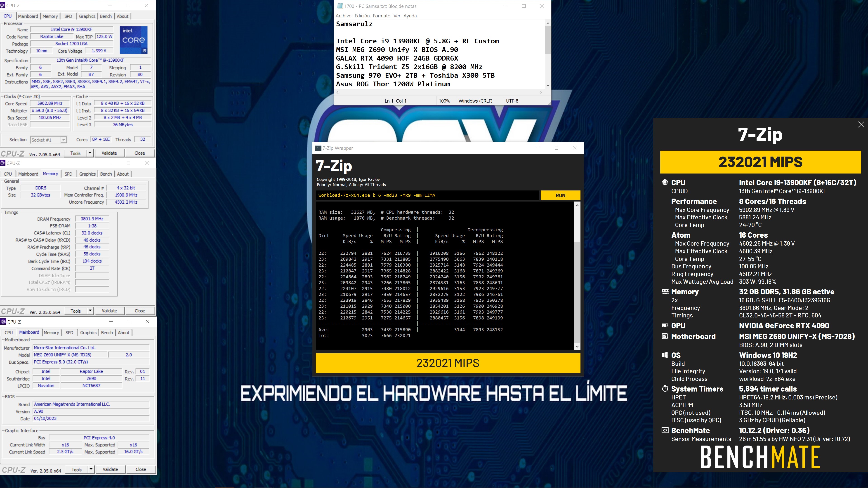Click the BIOS Version A.90 field

click(91, 411)
